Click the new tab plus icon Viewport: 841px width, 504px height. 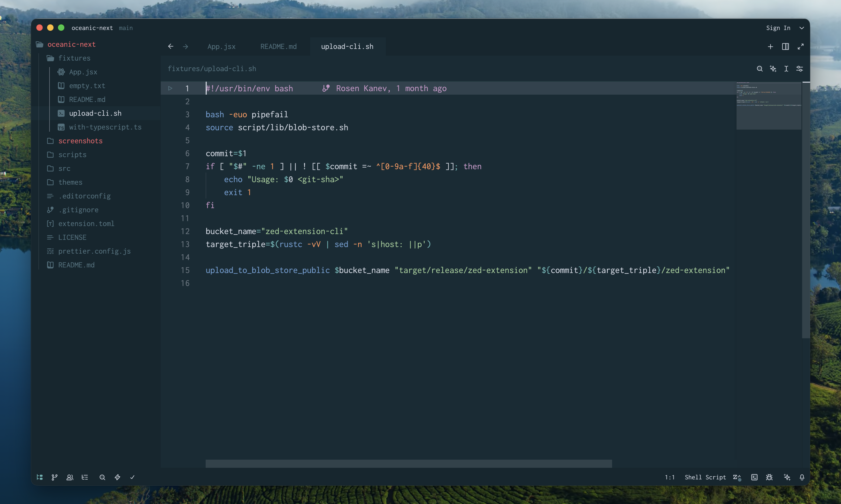[770, 47]
